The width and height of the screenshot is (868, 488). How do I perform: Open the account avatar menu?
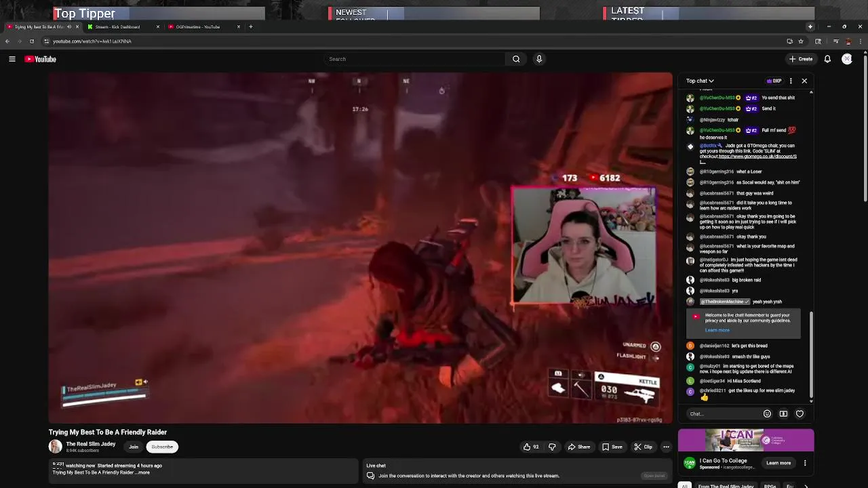[847, 59]
